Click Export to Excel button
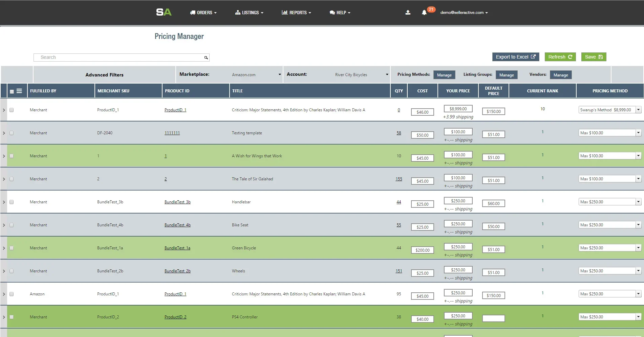Screen dimensions: 644x337 point(515,57)
